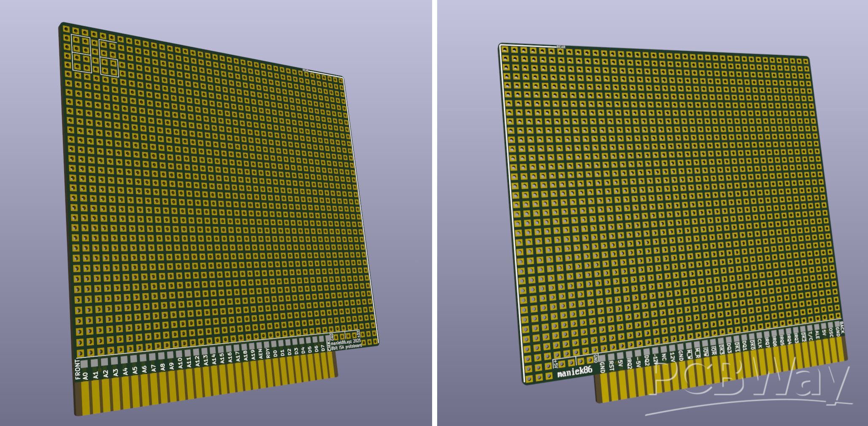This screenshot has width=868, height=426.
Task: Click the AEN pin label
Action: click(261, 353)
